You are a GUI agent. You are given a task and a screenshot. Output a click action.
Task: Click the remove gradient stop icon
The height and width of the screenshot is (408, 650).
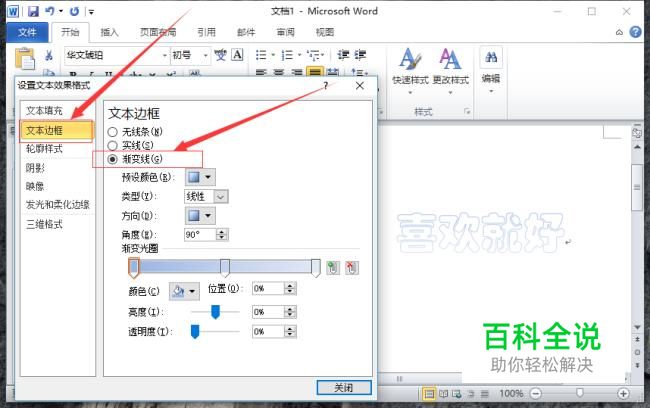(352, 268)
